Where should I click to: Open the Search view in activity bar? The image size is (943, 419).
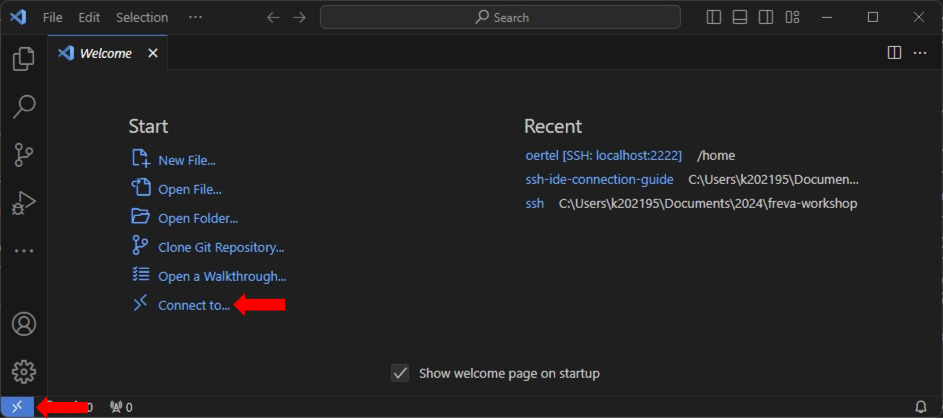pyautogui.click(x=24, y=106)
